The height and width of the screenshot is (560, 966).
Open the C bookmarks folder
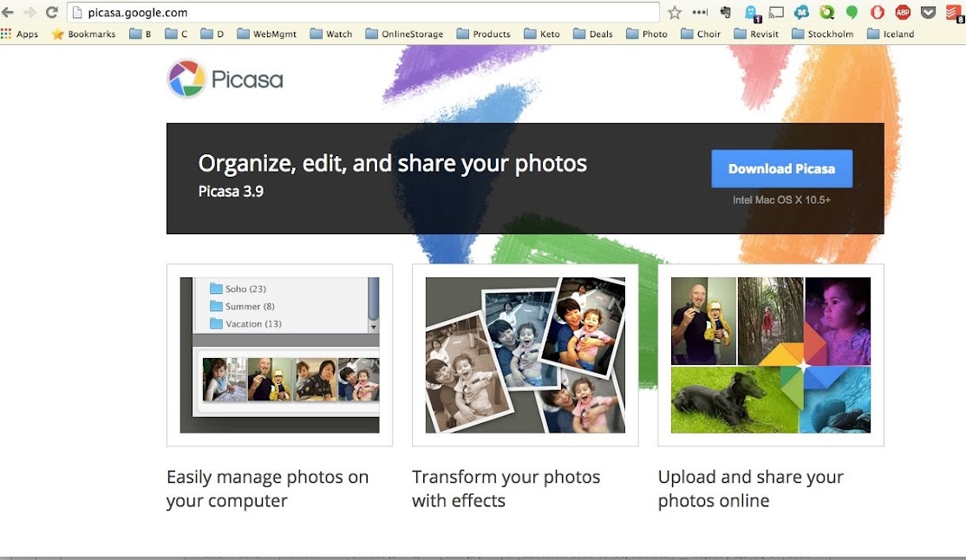[x=176, y=34]
